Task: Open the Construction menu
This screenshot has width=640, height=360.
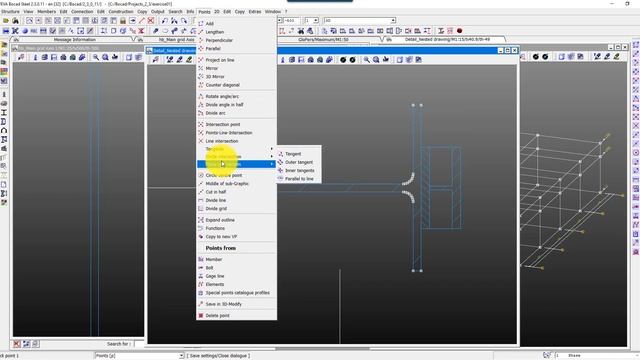Action: [121, 11]
